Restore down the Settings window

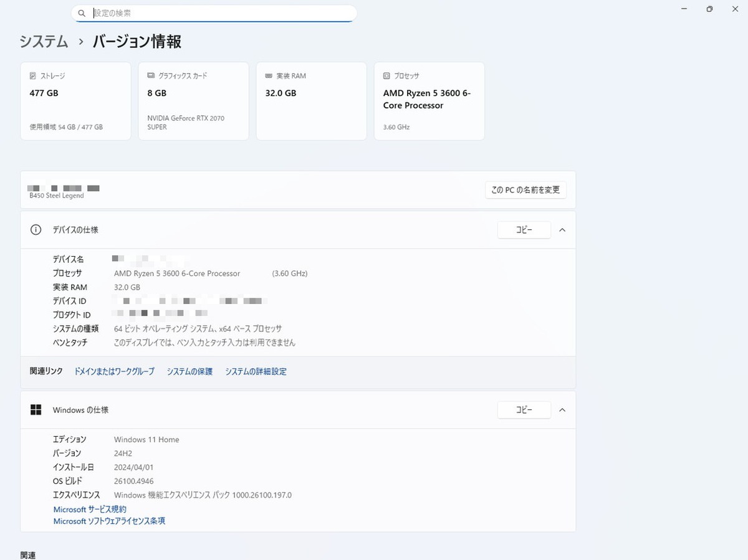pos(709,9)
